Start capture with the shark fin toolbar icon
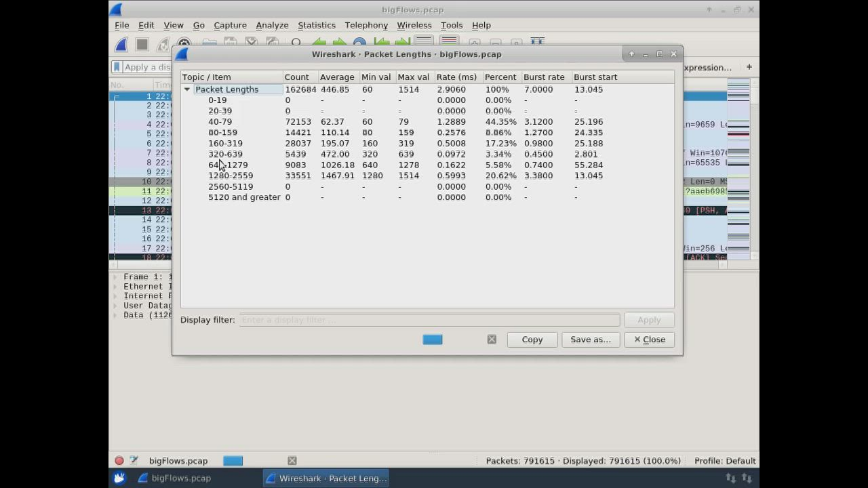Screen dimensions: 868x488 pyautogui.click(x=121, y=45)
